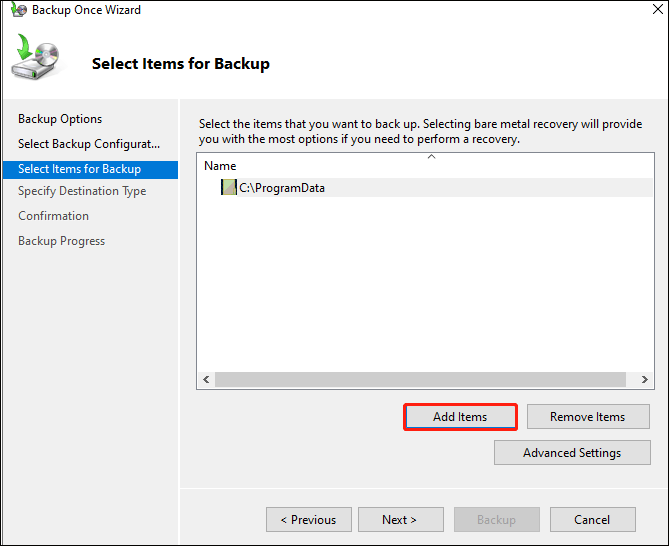Click the Confirmation step in the sidebar
Screen dimensions: 669x546
(53, 216)
